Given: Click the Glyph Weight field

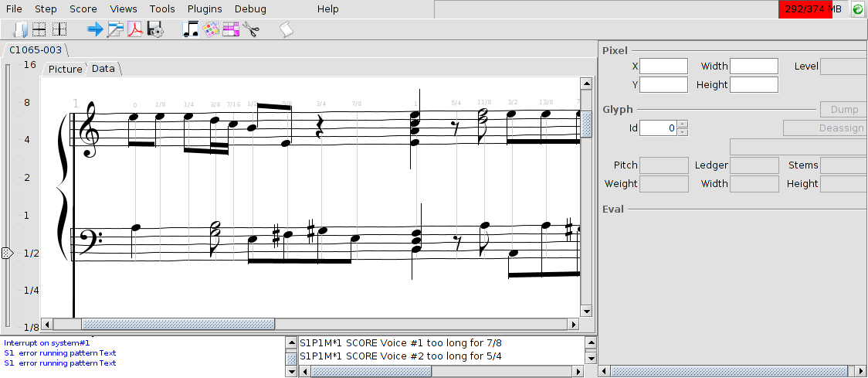Looking at the screenshot, I should tap(663, 184).
